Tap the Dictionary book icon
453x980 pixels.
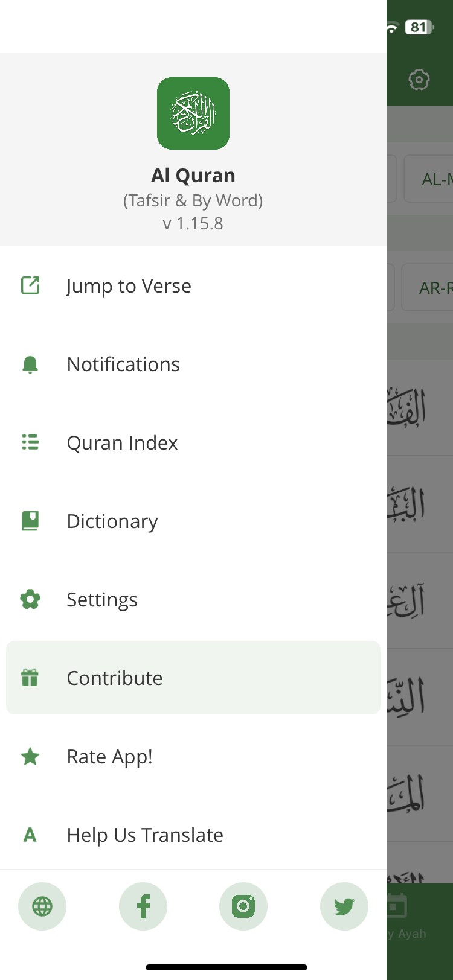click(30, 521)
